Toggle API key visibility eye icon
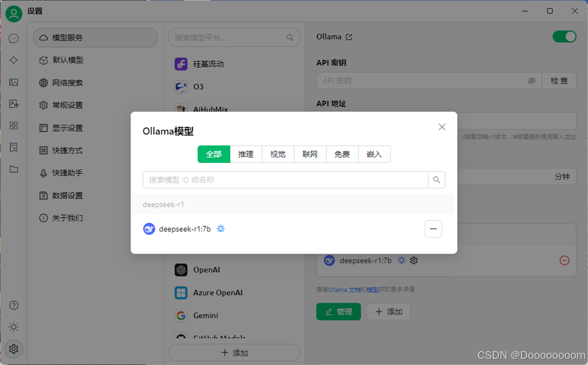Image resolution: width=588 pixels, height=365 pixels. click(532, 81)
